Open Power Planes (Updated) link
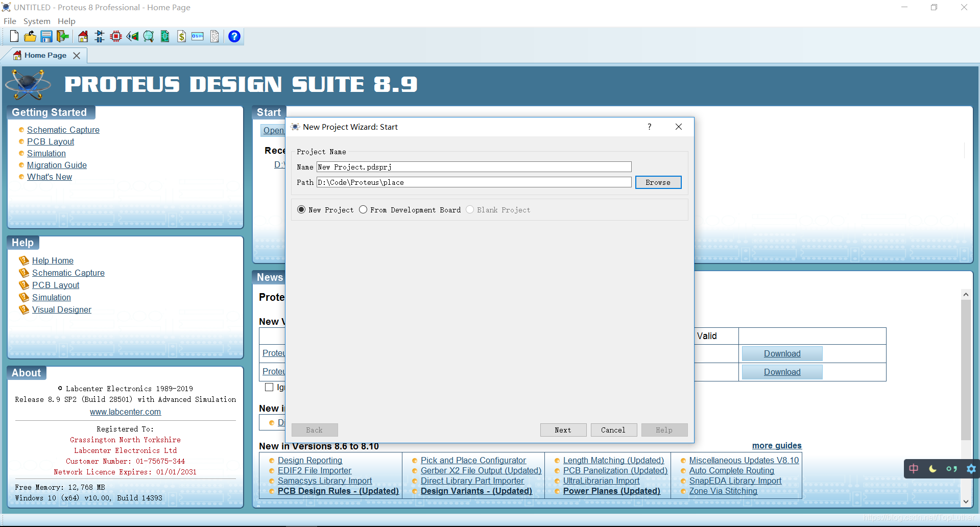This screenshot has width=980, height=527. coord(612,491)
